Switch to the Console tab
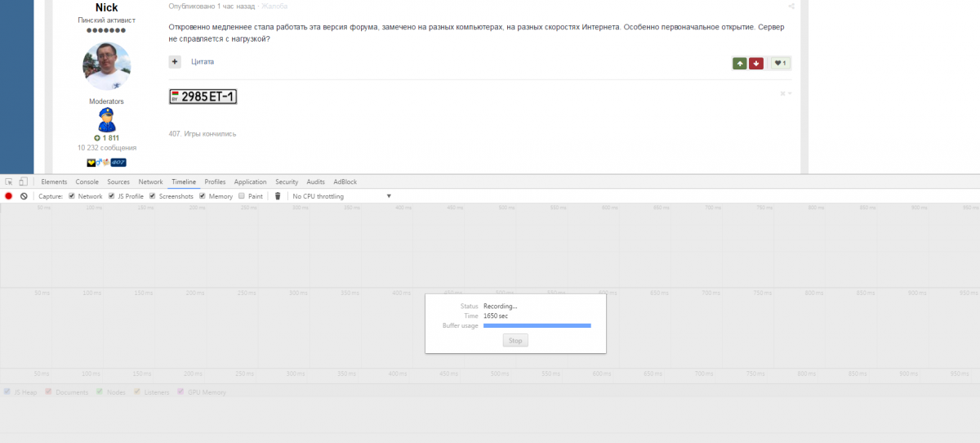The width and height of the screenshot is (980, 443). click(x=87, y=181)
